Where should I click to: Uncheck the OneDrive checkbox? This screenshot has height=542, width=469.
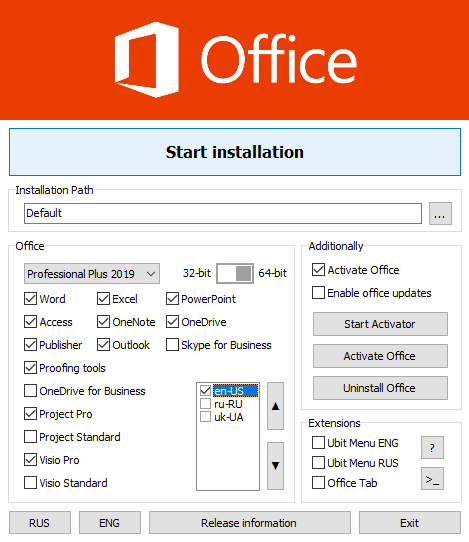172,322
